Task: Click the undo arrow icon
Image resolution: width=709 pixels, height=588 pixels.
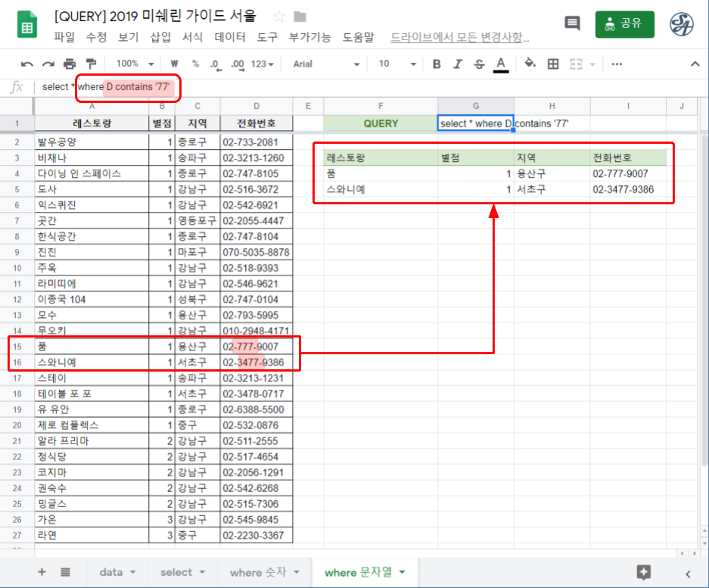Action: [27, 64]
